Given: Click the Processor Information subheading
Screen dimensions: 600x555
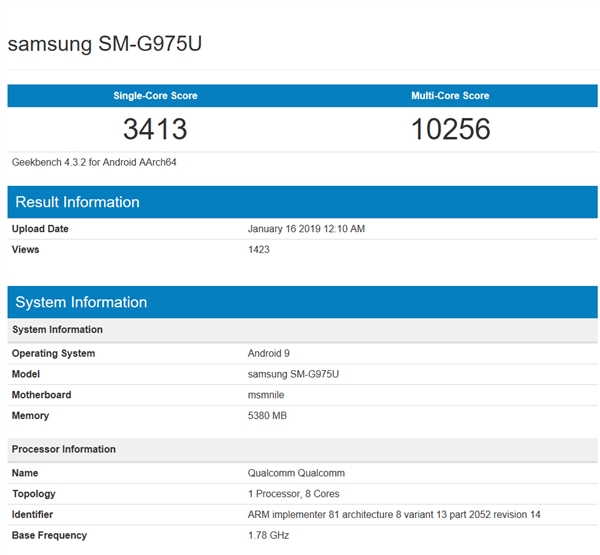Looking at the screenshot, I should point(63,449).
